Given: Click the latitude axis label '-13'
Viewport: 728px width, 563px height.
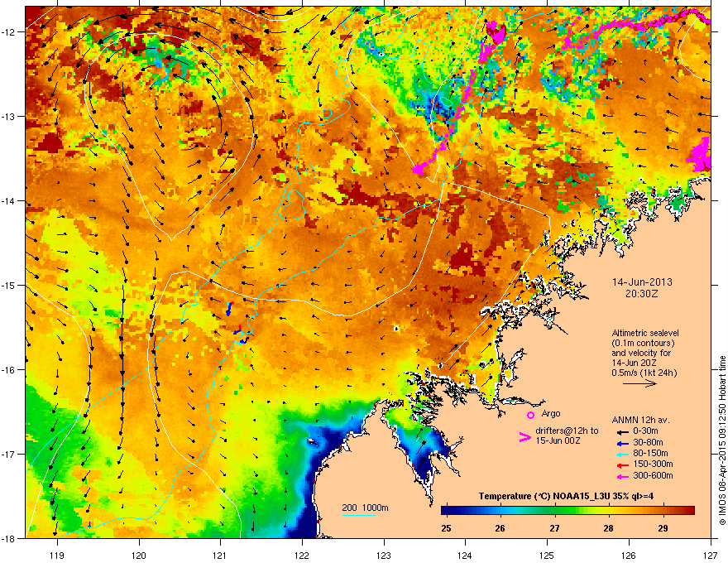Looking at the screenshot, I should click(x=8, y=117).
